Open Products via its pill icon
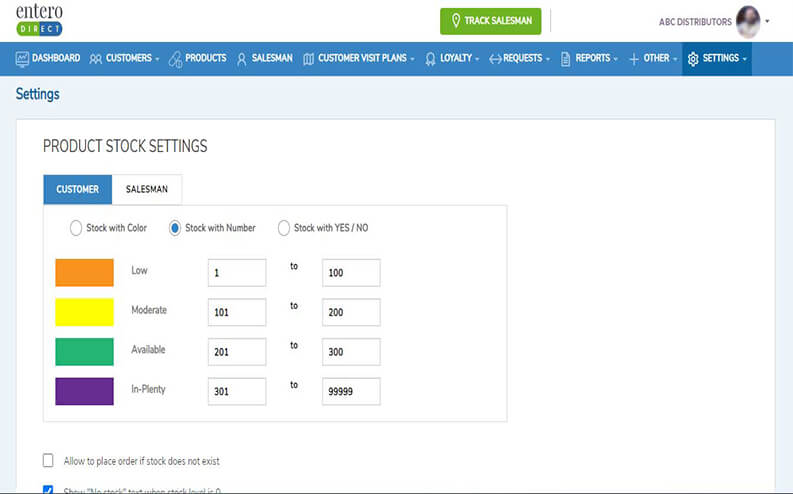 click(176, 59)
